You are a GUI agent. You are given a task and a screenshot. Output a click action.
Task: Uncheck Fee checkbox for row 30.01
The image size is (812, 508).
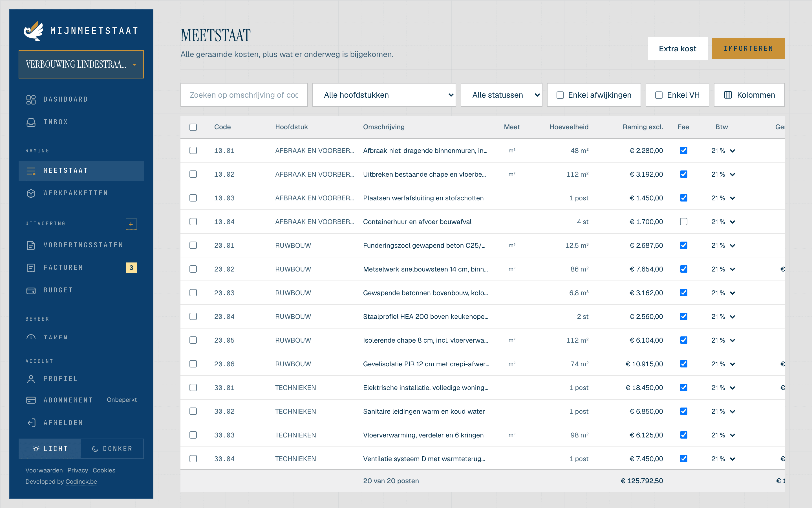click(x=683, y=388)
